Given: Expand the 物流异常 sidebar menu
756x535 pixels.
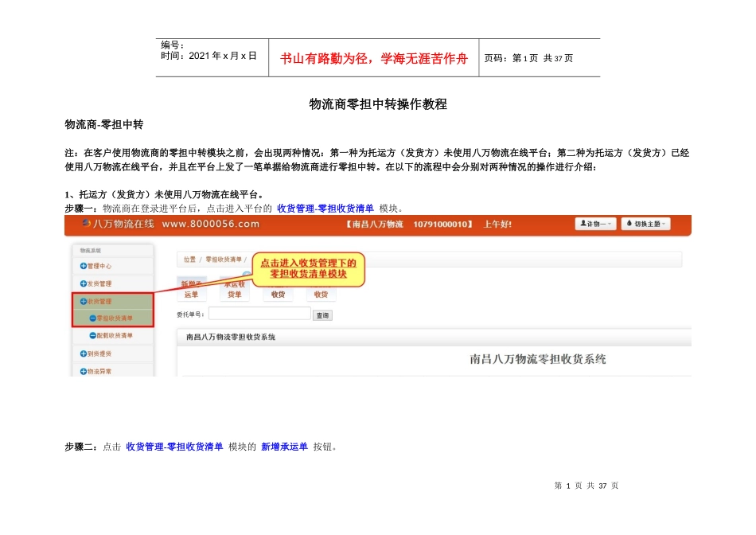Looking at the screenshot, I should tap(95, 372).
